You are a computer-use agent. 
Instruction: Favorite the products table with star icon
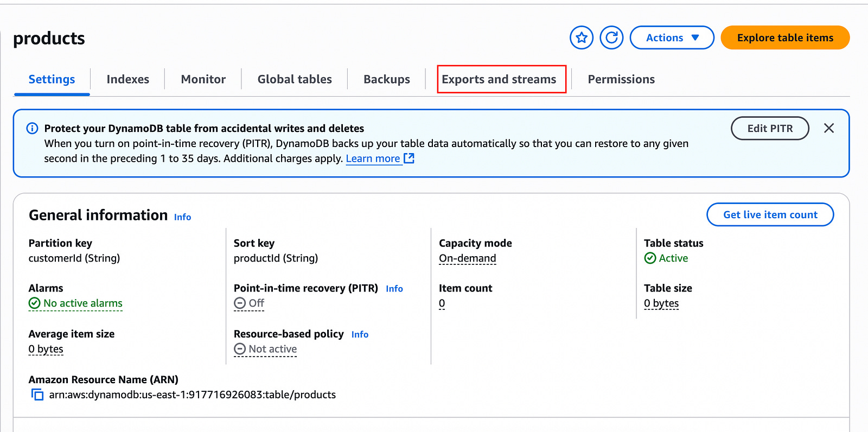(582, 37)
